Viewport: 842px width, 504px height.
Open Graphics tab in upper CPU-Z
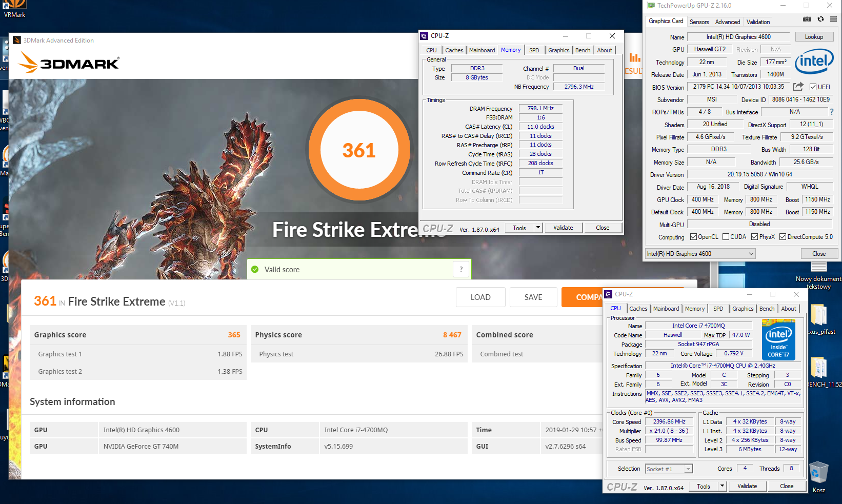point(558,50)
